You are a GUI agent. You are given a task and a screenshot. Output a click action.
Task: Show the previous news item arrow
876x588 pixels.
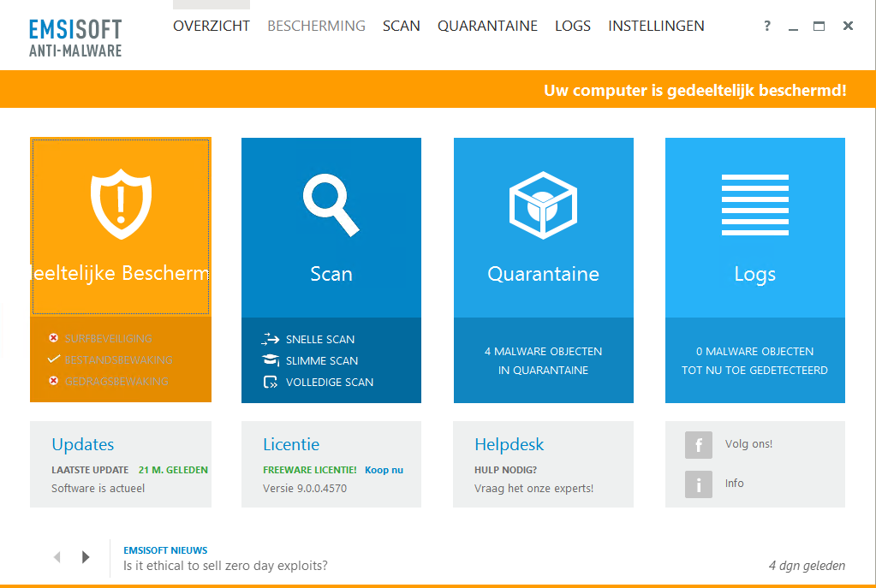pyautogui.click(x=57, y=556)
